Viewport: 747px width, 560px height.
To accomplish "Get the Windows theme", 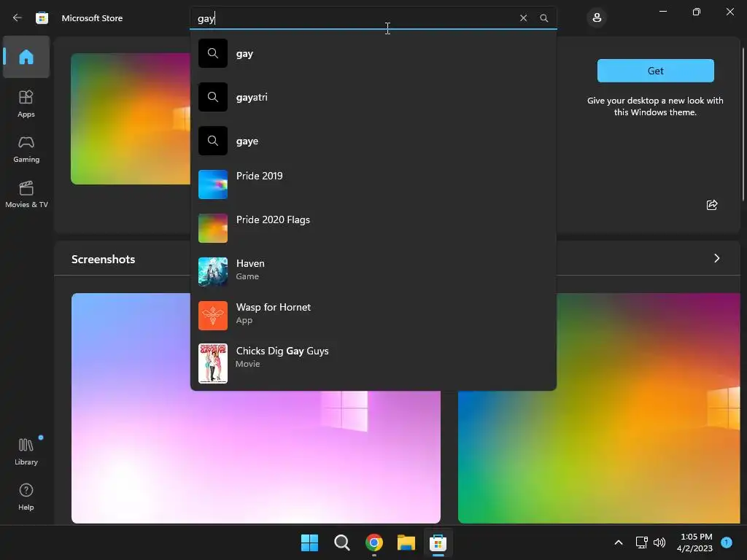I will click(x=656, y=71).
